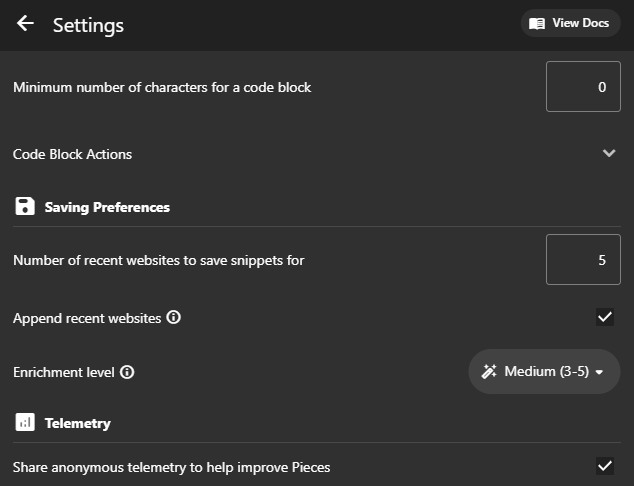Show info for Append recent websites
Image resolution: width=634 pixels, height=486 pixels.
click(174, 318)
